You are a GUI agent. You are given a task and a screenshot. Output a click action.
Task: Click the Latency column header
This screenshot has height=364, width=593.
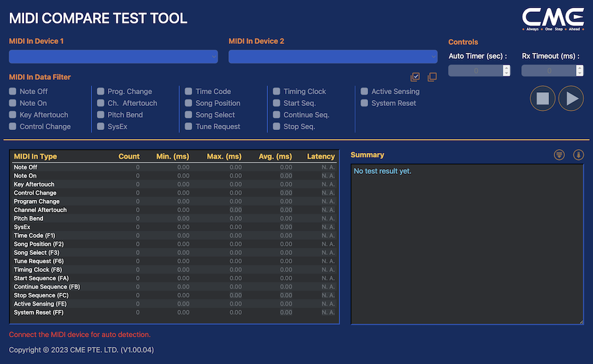click(320, 156)
